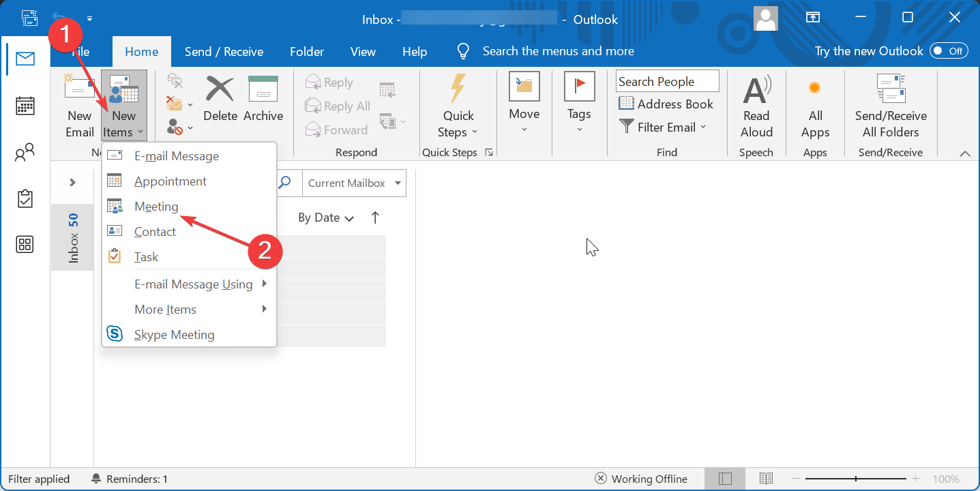980x491 pixels.
Task: Open the account profile avatar
Action: click(766, 18)
